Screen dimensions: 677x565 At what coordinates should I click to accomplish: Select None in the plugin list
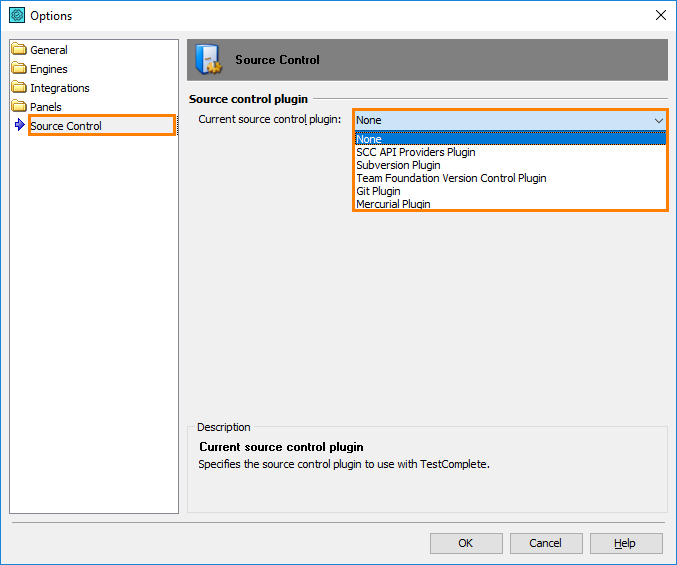tap(369, 139)
